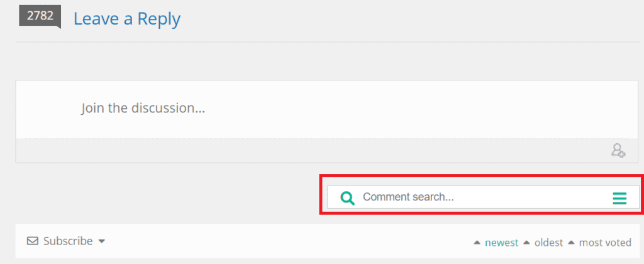Click the Subscribe label
The height and width of the screenshot is (264, 644).
point(68,241)
